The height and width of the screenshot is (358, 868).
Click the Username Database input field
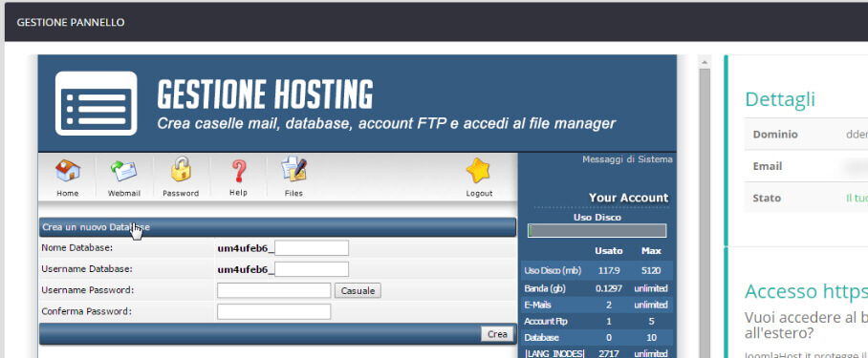312,269
